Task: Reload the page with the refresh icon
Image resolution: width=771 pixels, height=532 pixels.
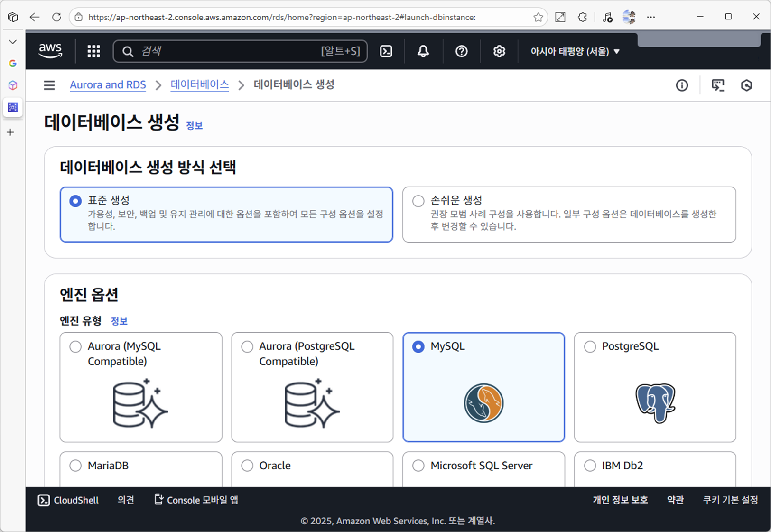Action: point(56,17)
